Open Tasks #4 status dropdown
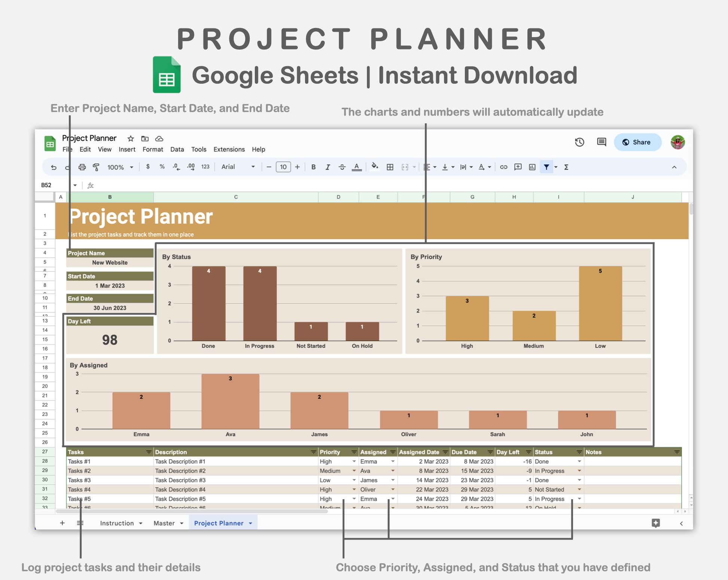728x580 pixels. point(579,490)
